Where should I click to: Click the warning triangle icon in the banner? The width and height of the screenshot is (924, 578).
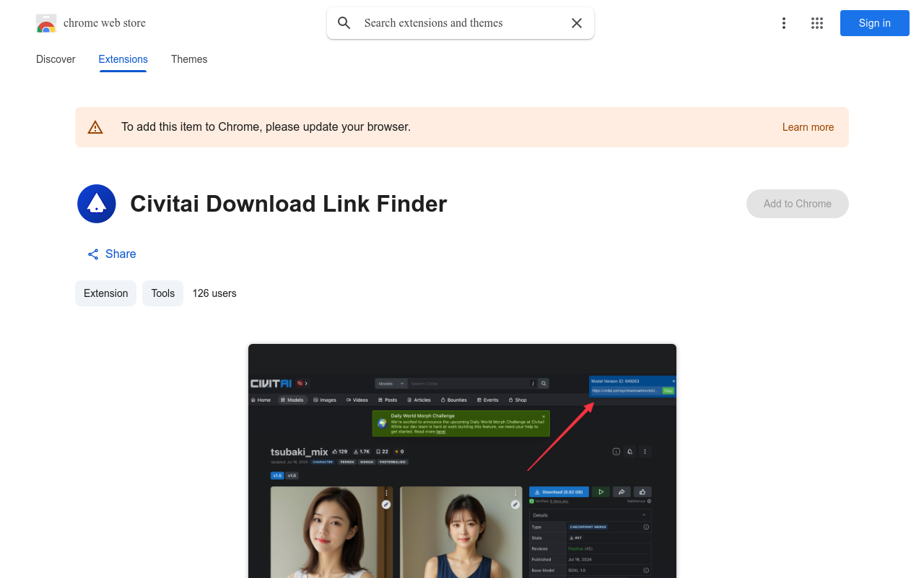click(x=95, y=126)
